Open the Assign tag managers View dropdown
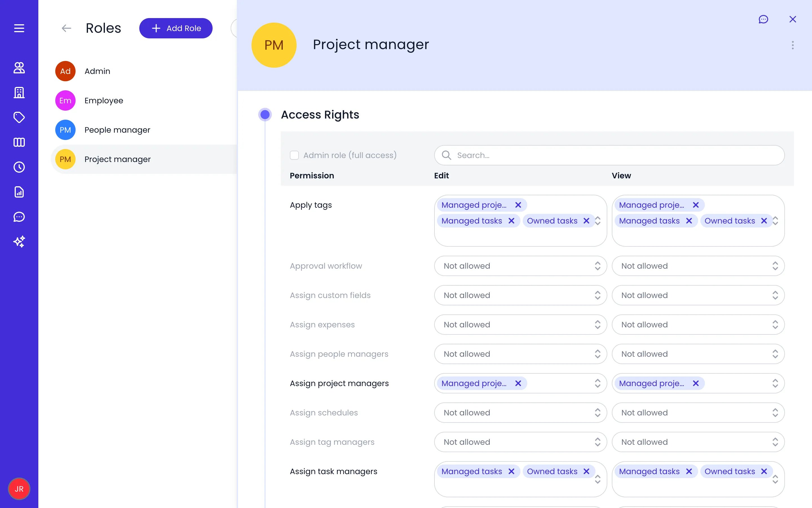 [x=698, y=442]
